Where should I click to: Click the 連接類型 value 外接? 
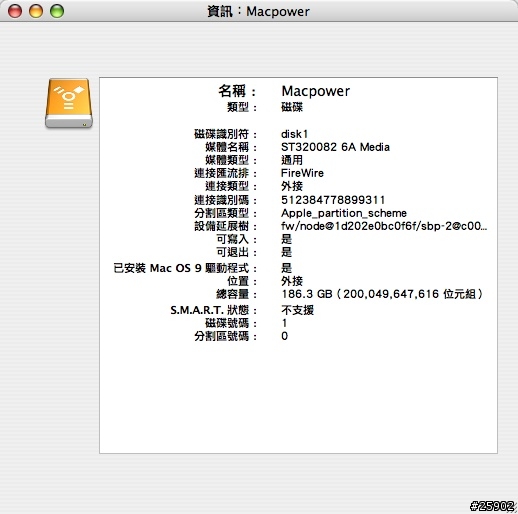(x=292, y=186)
